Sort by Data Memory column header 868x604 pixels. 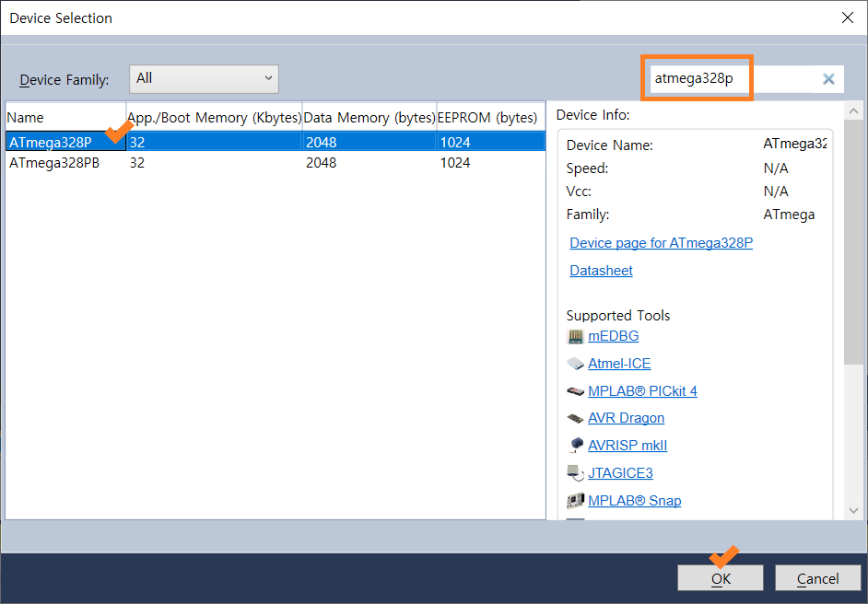tap(369, 117)
